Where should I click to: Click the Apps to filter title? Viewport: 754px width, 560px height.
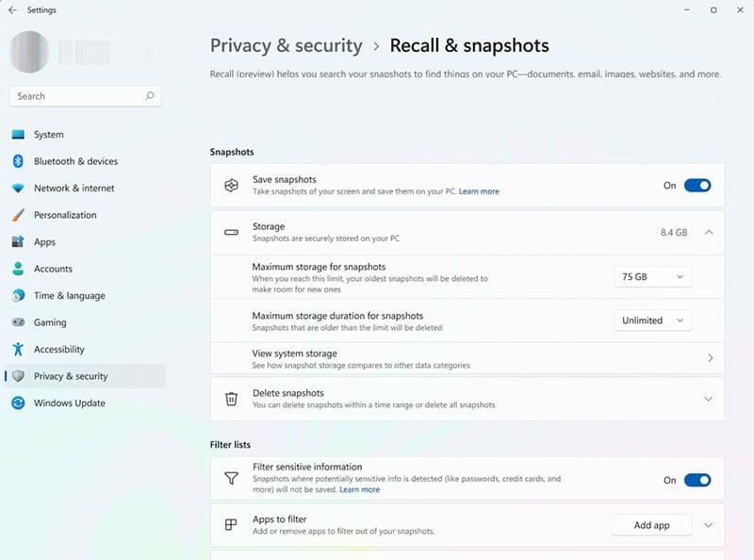coord(279,519)
